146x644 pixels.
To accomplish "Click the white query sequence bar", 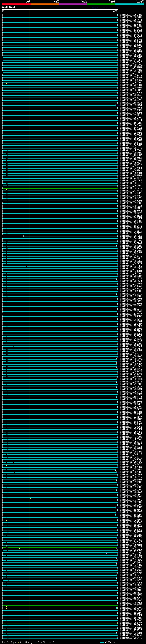I will tap(60, 10).
